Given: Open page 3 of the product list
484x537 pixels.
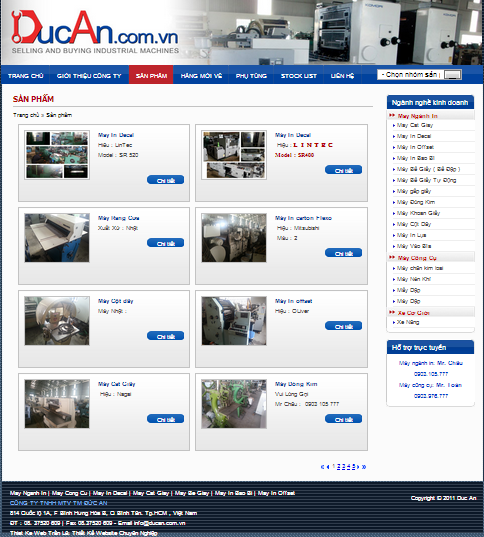Looking at the screenshot, I should point(344,467).
